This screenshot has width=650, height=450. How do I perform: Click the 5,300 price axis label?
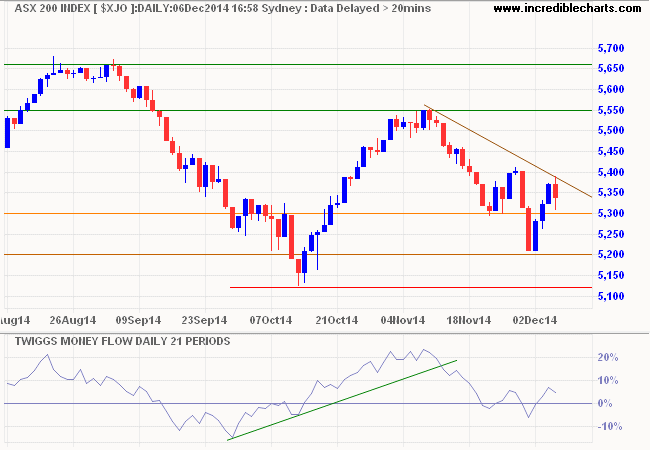(x=611, y=213)
